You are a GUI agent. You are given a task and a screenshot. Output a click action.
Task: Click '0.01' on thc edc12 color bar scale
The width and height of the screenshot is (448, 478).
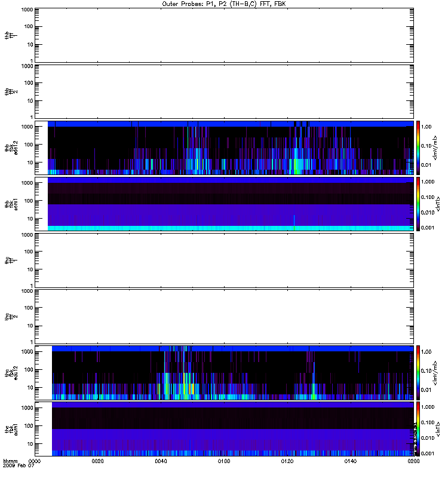pos(426,390)
